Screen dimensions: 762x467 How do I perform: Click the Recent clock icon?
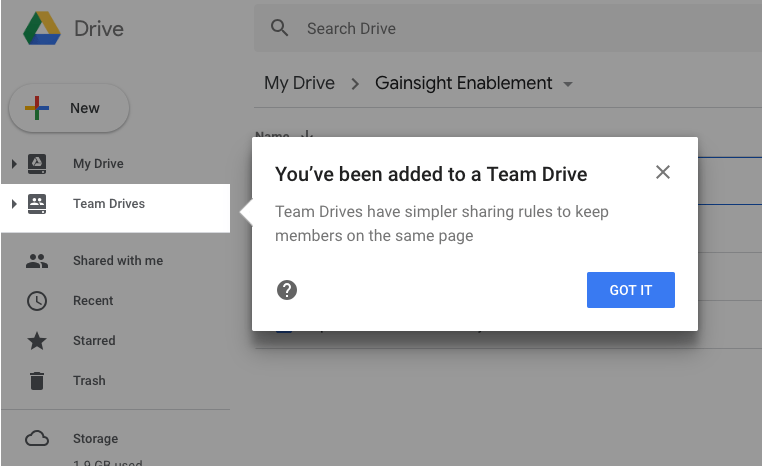pos(37,301)
